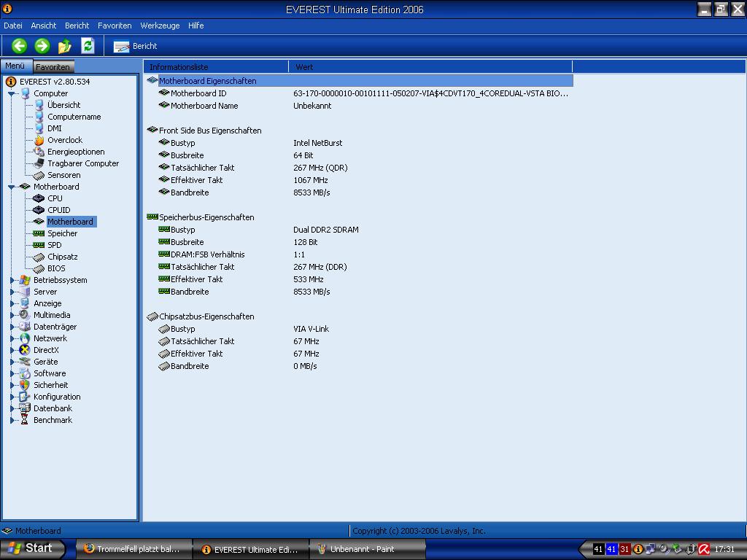Select the CPU chip icon
747x560 pixels.
(x=39, y=198)
